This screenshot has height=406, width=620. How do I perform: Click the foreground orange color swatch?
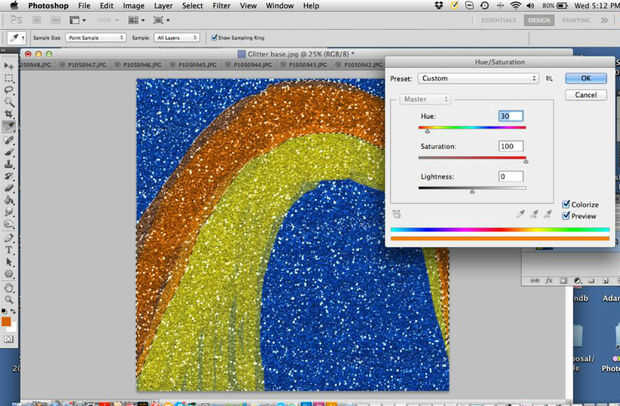(6, 321)
